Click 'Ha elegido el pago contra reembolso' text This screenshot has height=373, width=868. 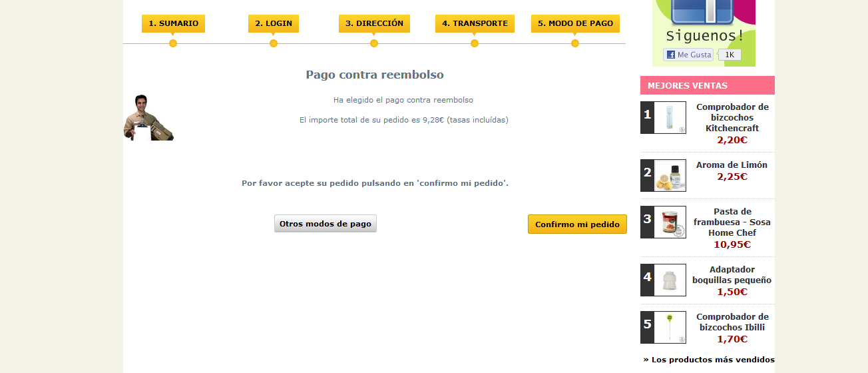(403, 100)
